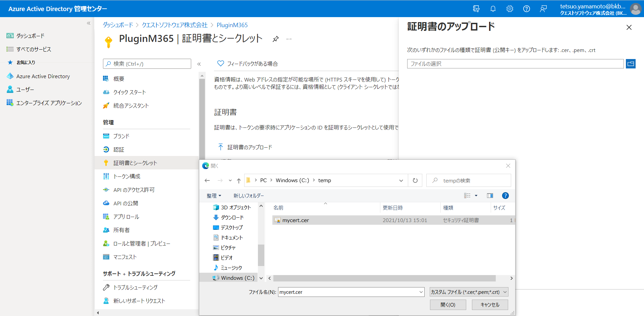Click the キャンセル button
The width and height of the screenshot is (644, 316).
pos(490,305)
